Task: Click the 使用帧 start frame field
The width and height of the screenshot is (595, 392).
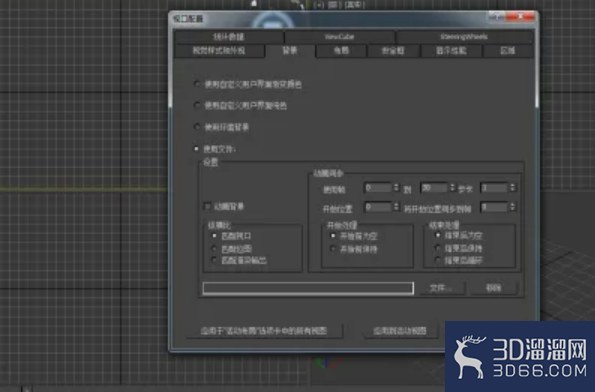Action: pos(378,188)
